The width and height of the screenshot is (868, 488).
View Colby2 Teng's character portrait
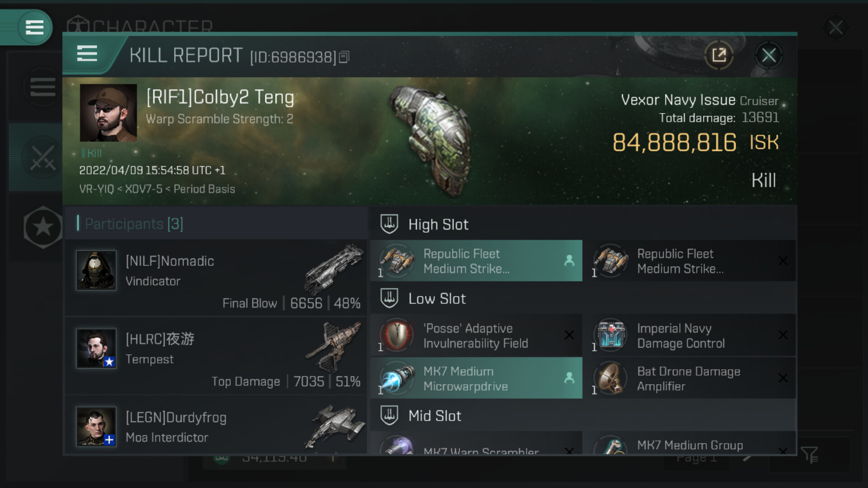click(108, 113)
